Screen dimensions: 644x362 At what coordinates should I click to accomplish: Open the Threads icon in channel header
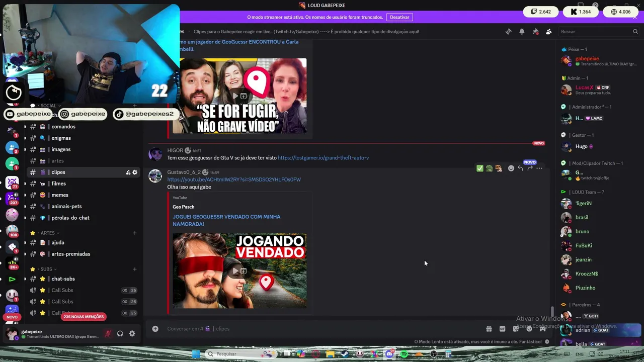click(508, 32)
